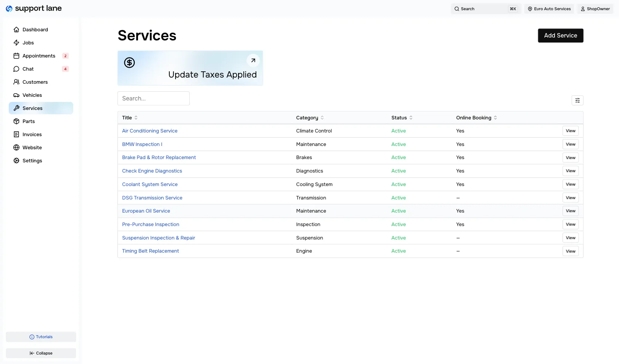Open Coolant System Service link
Viewport: 619px width, 364px height.
(x=150, y=184)
